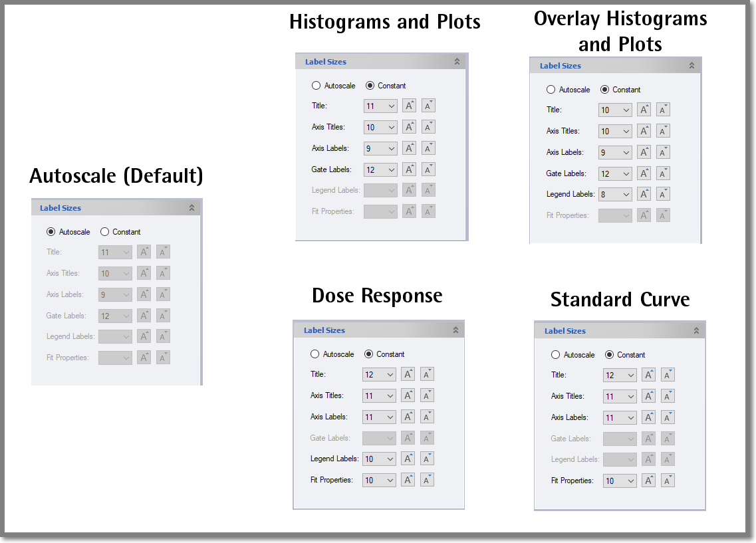Collapse Label Sizes in Histograms and Plots panel
The image size is (756, 543).
tap(457, 62)
